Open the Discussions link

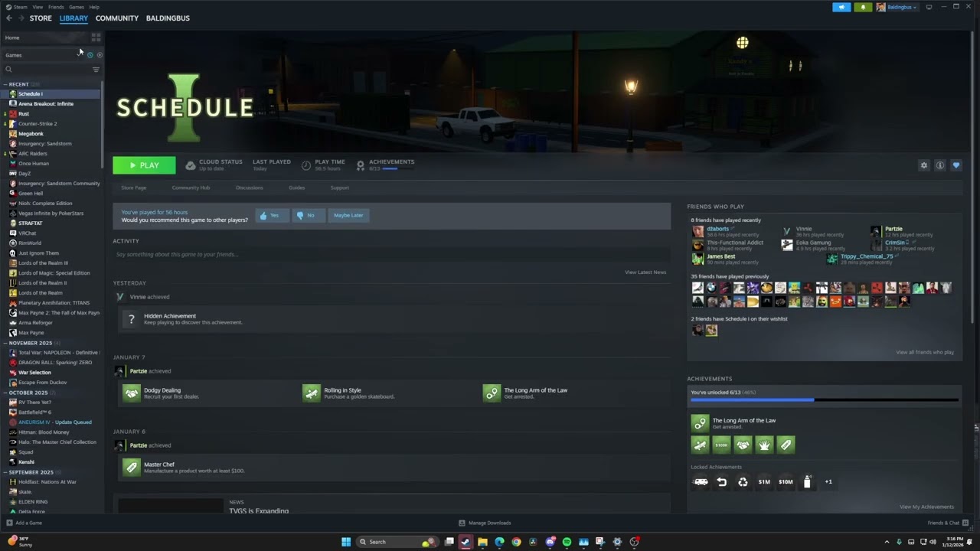click(x=250, y=187)
